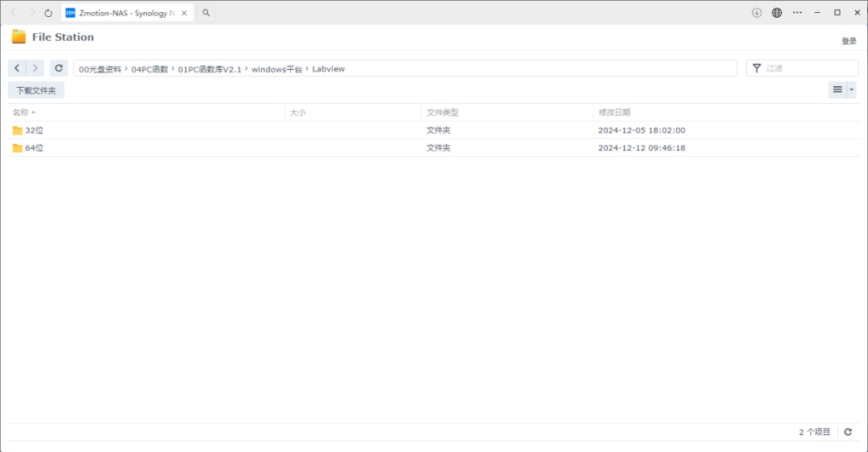Click 文件夹 type in 32位 row
This screenshot has height=452, width=868.
(439, 130)
